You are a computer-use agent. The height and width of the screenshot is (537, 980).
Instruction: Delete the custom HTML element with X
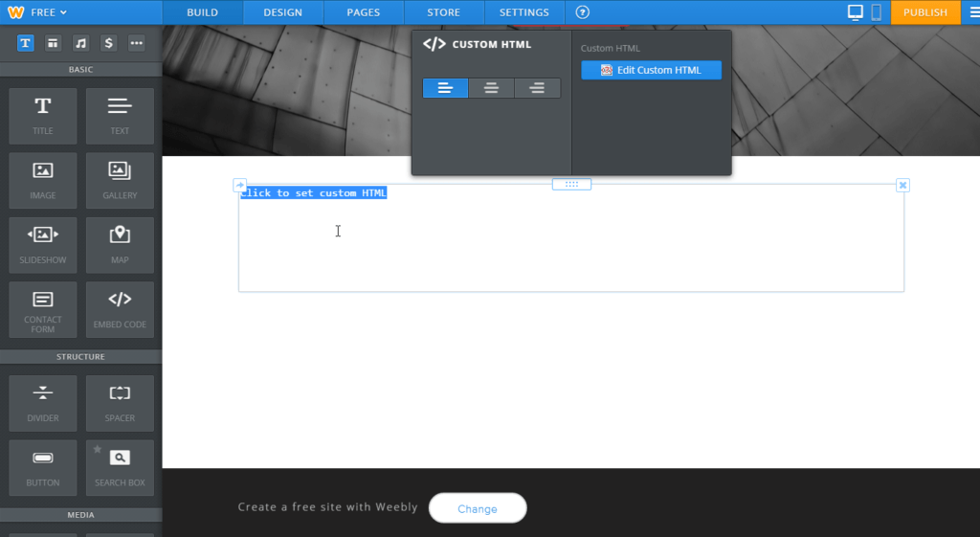click(x=902, y=185)
